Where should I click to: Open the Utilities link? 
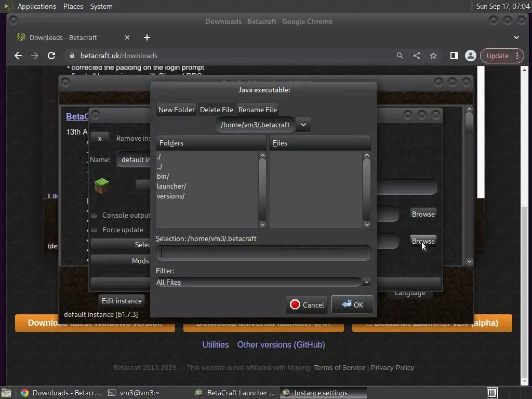pyautogui.click(x=216, y=345)
